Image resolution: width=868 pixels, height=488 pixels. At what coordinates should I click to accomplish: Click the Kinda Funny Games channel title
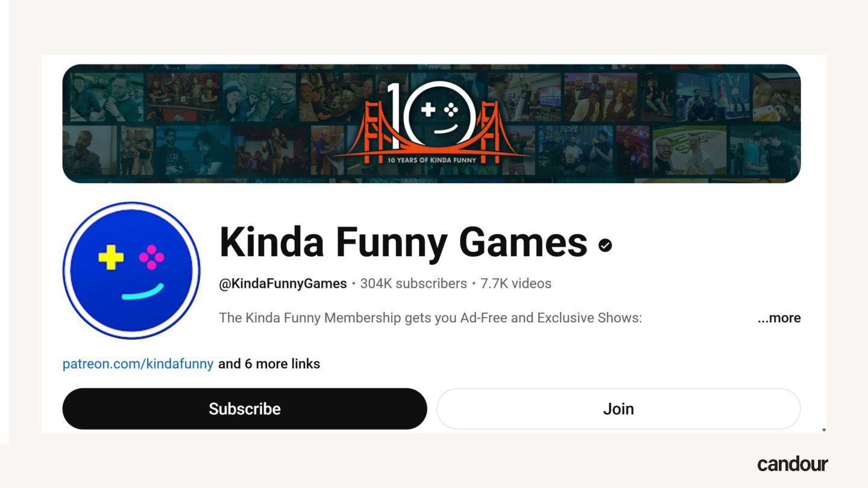(403, 242)
